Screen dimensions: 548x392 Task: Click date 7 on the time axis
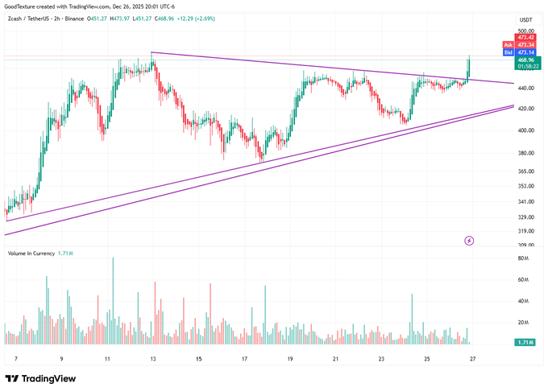tap(16, 360)
